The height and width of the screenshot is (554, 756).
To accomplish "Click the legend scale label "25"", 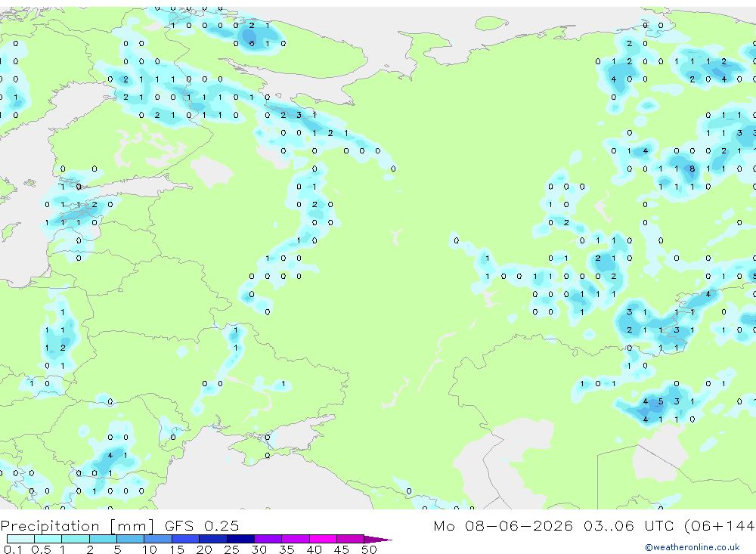I will 231,549.
